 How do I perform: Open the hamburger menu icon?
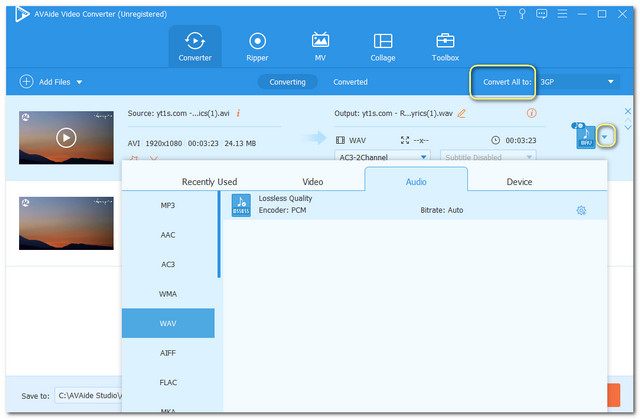coord(562,14)
